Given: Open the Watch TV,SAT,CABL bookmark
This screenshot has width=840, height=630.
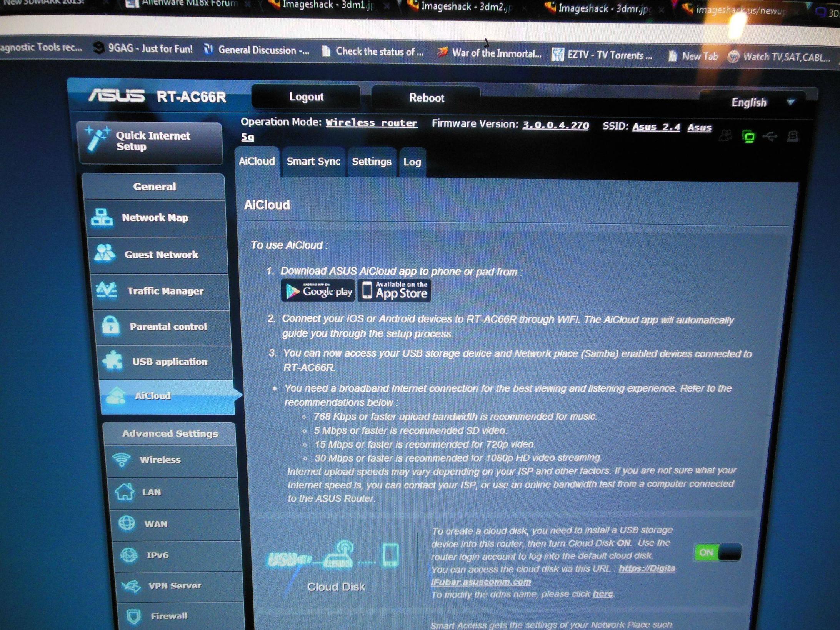Looking at the screenshot, I should pyautogui.click(x=780, y=57).
